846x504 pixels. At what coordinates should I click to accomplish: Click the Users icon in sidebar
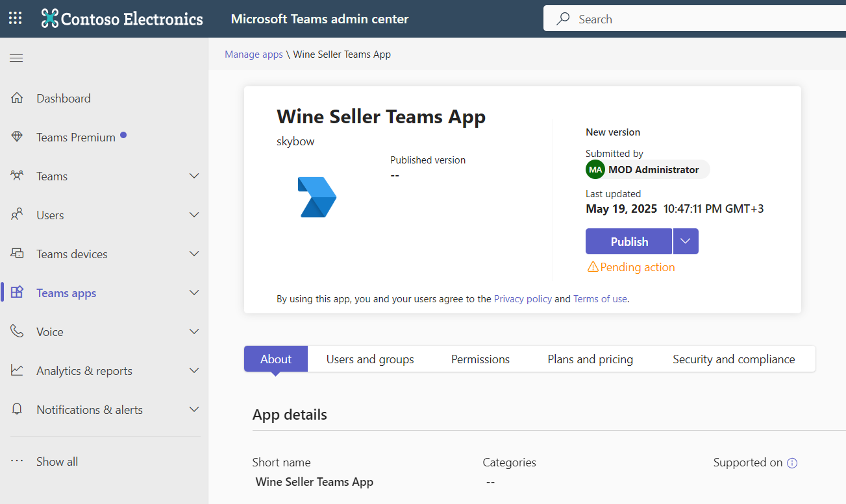point(17,215)
